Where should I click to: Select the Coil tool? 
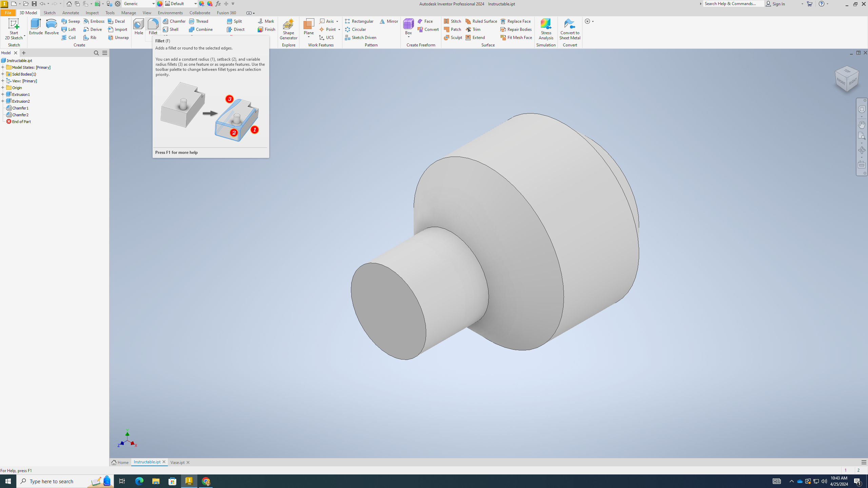click(68, 38)
